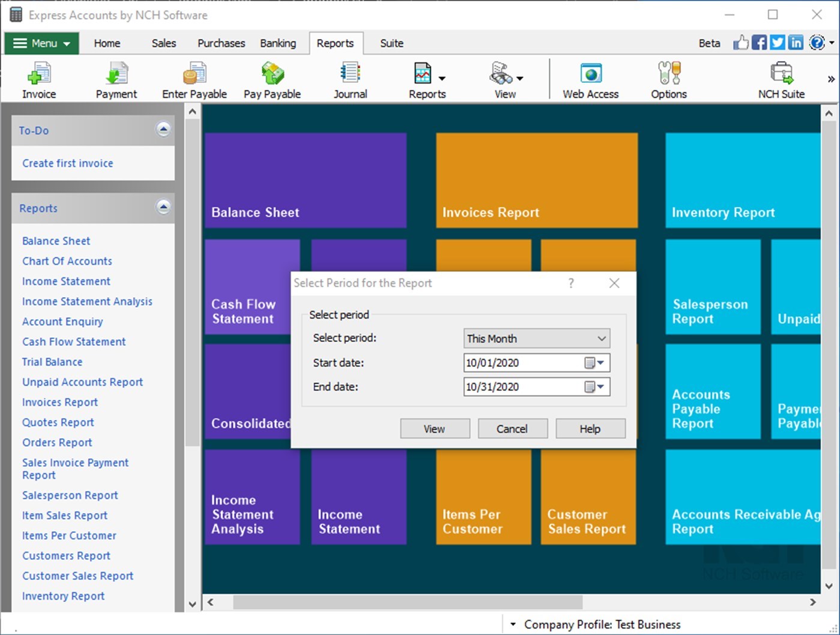
Task: Open the green Menu button
Action: [x=41, y=43]
